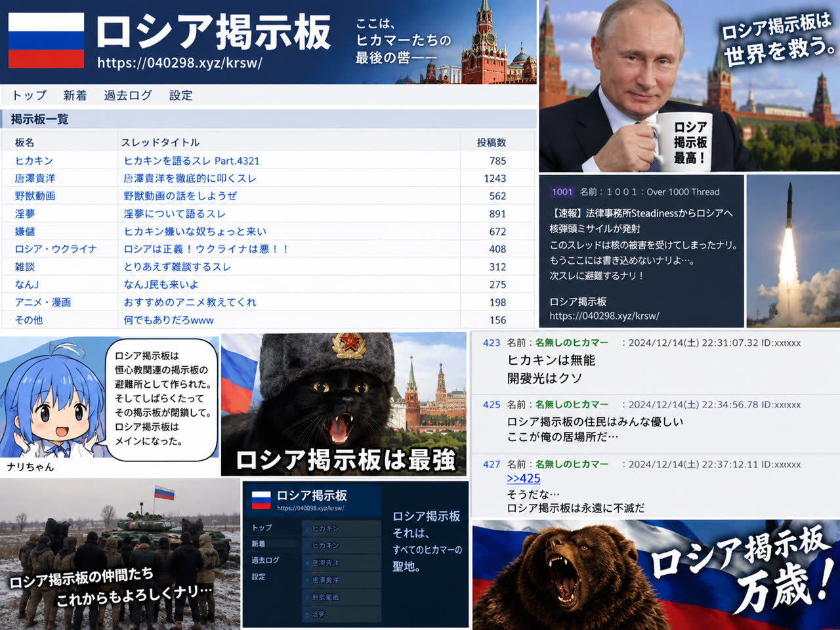
Task: Click the 掲示板一覧 section heading
Action: (39, 119)
